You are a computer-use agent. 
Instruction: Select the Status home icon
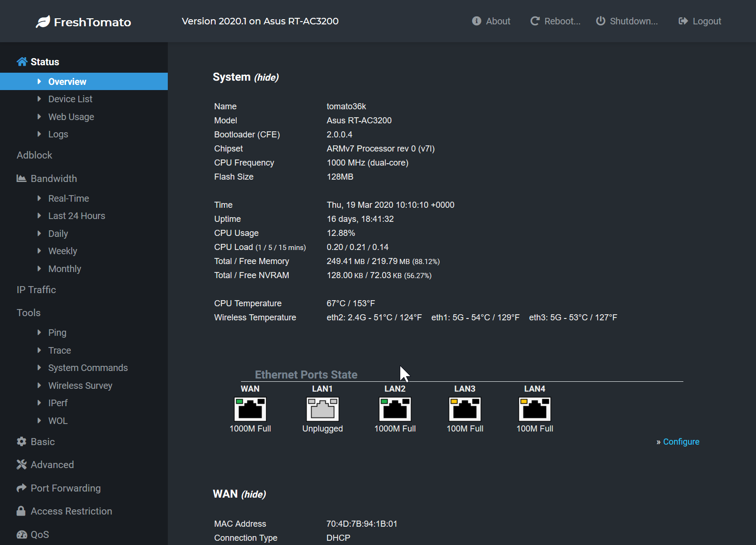point(22,61)
